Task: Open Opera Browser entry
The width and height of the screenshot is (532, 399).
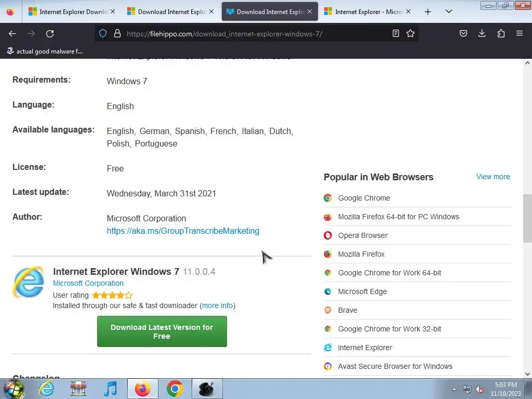Action: 363,235
